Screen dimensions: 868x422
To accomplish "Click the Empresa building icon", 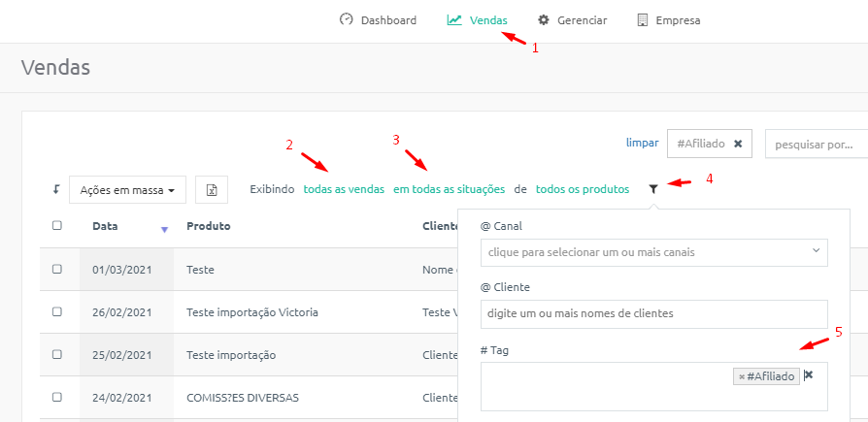I will click(642, 20).
